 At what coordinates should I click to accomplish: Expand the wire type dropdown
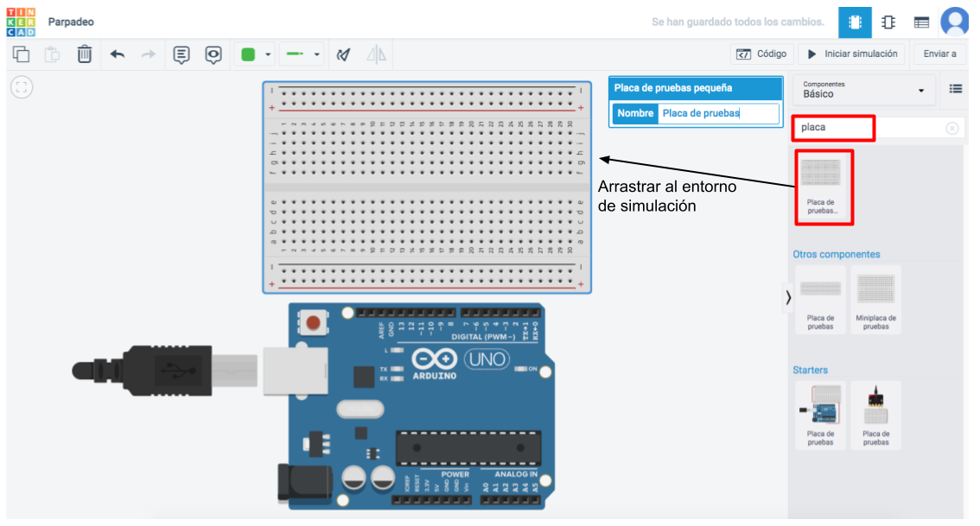tap(303, 54)
